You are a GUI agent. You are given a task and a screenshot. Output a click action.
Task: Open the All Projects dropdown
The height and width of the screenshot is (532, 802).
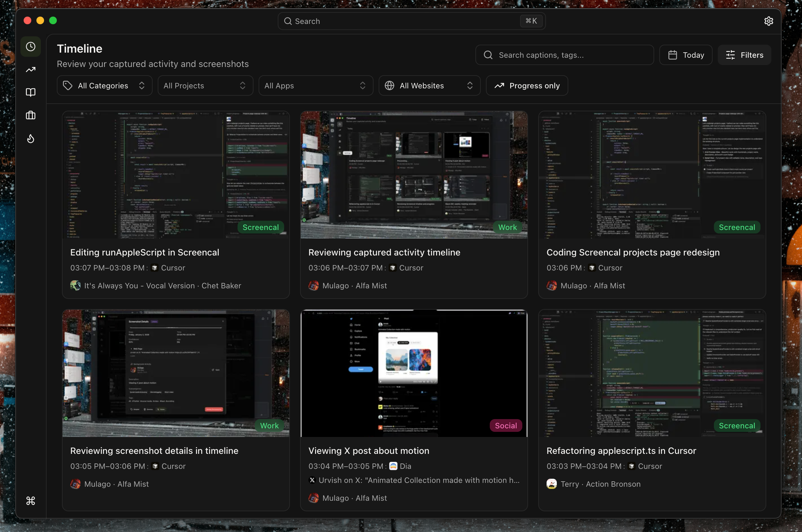205,85
